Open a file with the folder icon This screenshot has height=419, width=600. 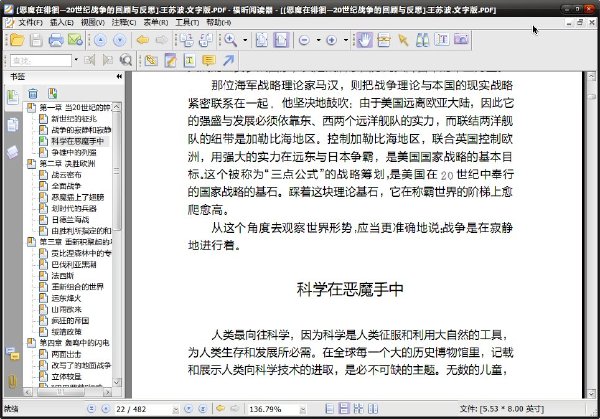point(17,40)
